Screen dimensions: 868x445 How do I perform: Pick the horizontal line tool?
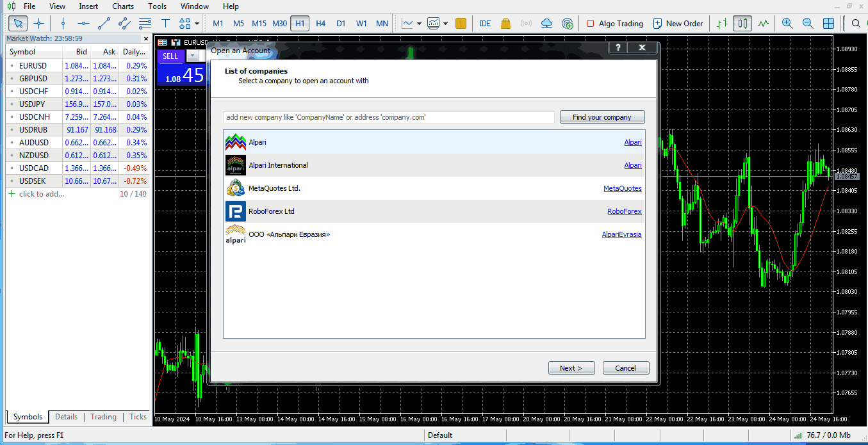(83, 24)
